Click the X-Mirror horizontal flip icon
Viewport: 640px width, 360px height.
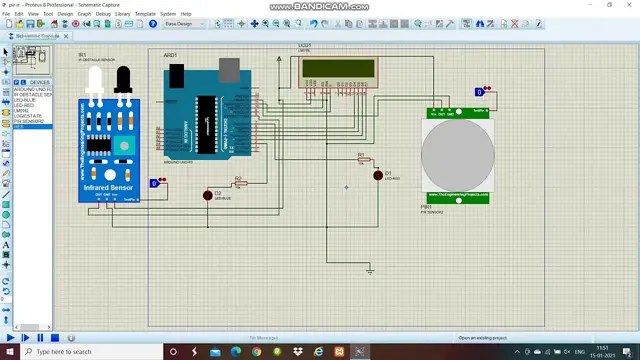pyautogui.click(x=6, y=310)
